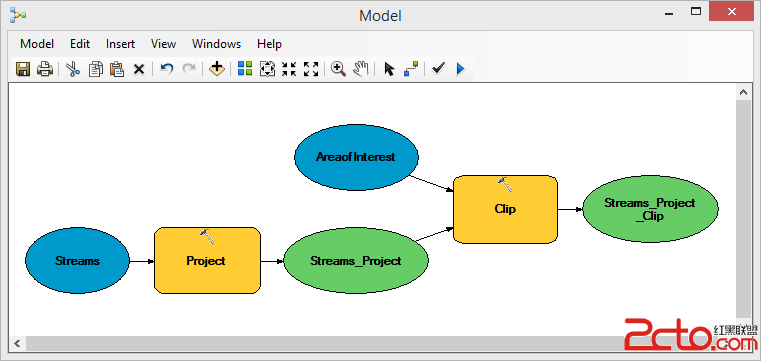The height and width of the screenshot is (361, 761).
Task: Fit the model with Full Extent
Action: (x=267, y=69)
